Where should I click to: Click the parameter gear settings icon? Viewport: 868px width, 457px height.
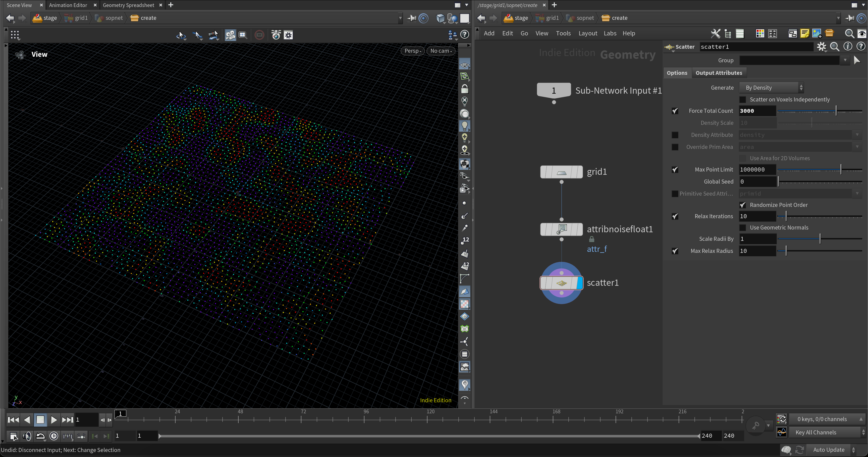click(822, 47)
